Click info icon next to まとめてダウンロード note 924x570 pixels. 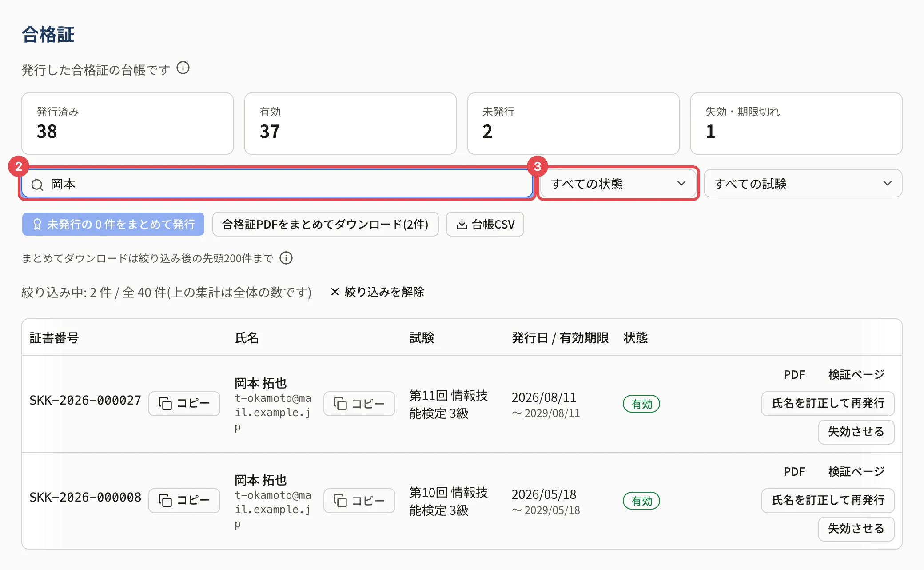coord(286,258)
